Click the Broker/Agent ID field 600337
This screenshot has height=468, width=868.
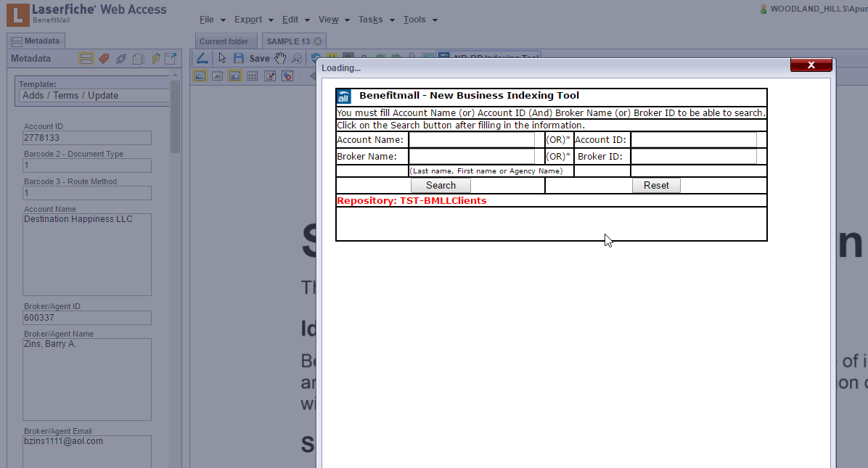click(87, 318)
